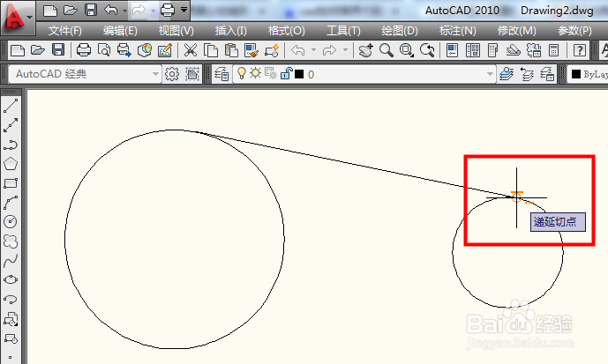Click the standard toolbar Open file icon
This screenshot has height=364, width=608.
[38, 50]
